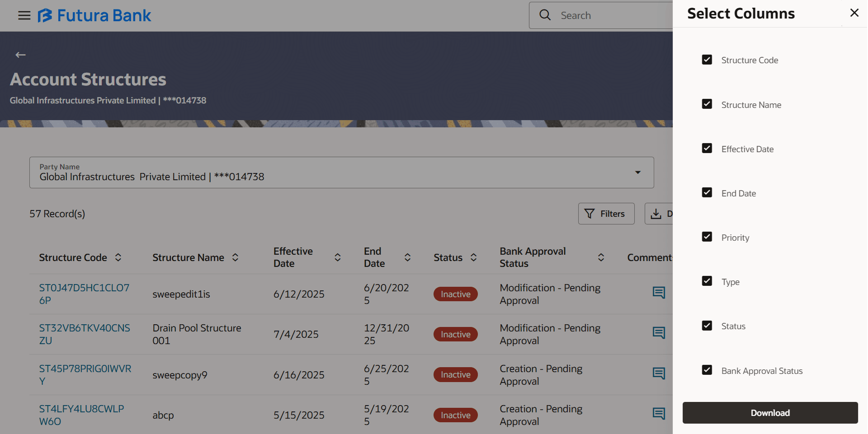This screenshot has width=868, height=434.
Task: Click effective date '7/4/2025'
Action: tap(296, 334)
